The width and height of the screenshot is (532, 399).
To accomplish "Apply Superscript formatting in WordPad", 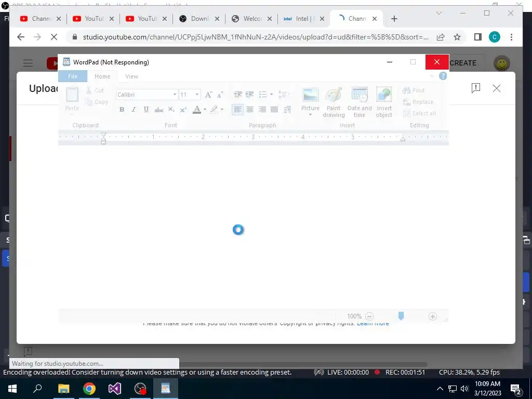I will [x=183, y=109].
